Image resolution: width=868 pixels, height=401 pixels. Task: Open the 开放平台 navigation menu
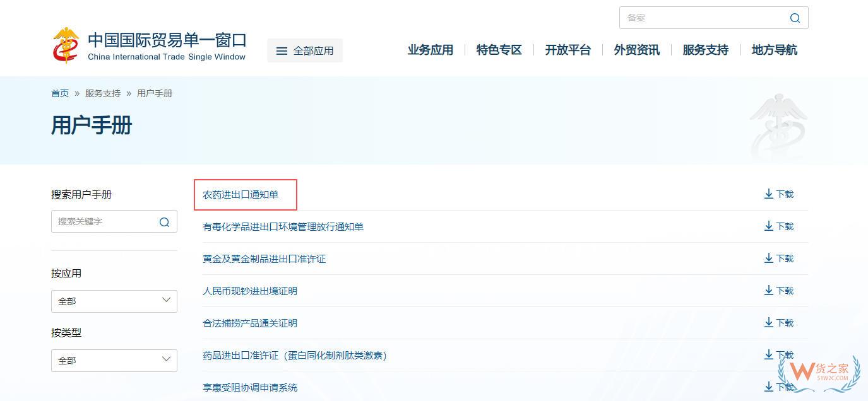(x=568, y=50)
